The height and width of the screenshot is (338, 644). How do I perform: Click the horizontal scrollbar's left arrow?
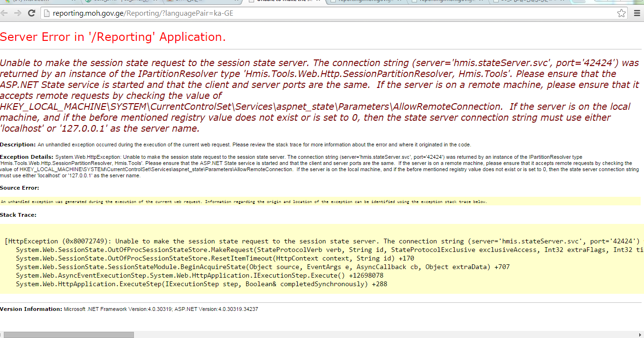pos(2,335)
